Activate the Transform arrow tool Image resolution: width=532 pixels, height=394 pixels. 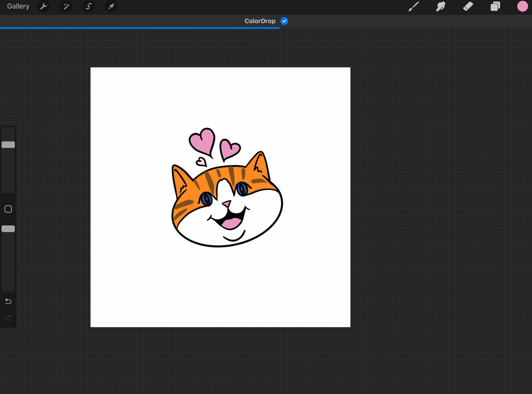coord(111,7)
